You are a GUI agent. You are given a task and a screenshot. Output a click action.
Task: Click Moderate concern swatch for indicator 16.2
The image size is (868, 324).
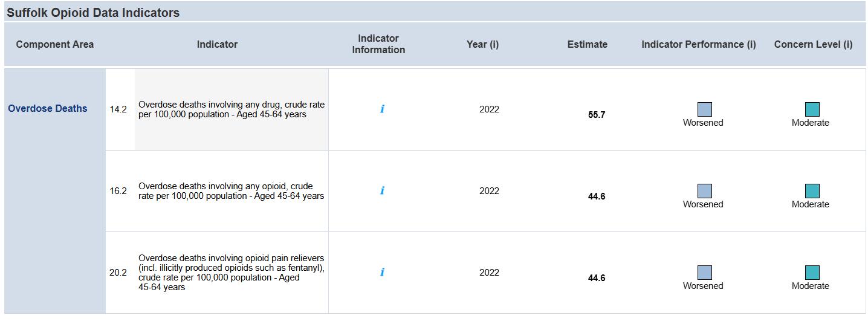pyautogui.click(x=812, y=191)
